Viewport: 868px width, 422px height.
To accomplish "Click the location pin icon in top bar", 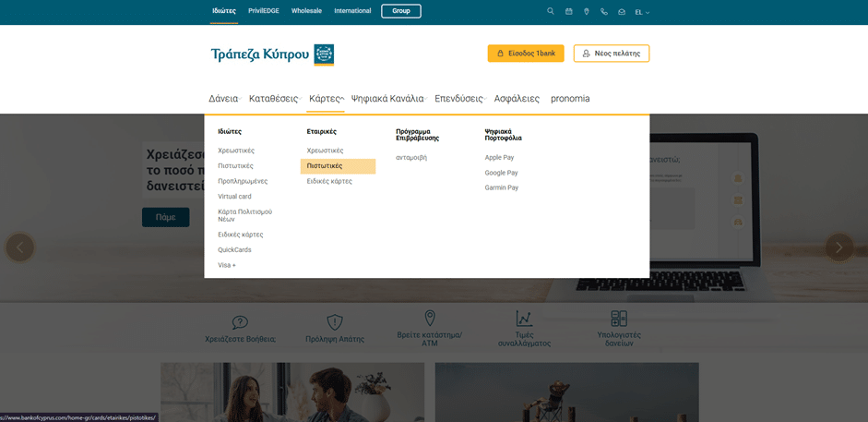I will (587, 12).
